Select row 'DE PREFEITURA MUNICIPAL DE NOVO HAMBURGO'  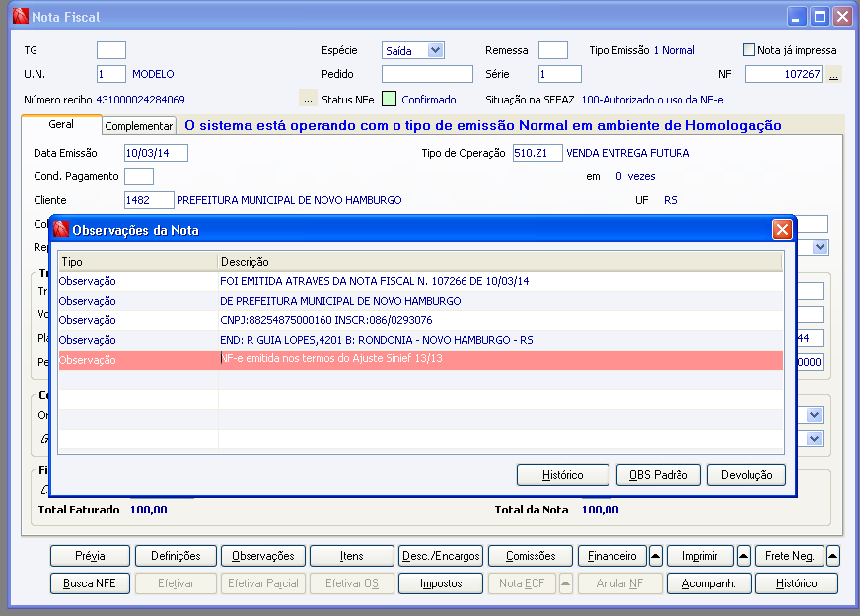coord(421,301)
